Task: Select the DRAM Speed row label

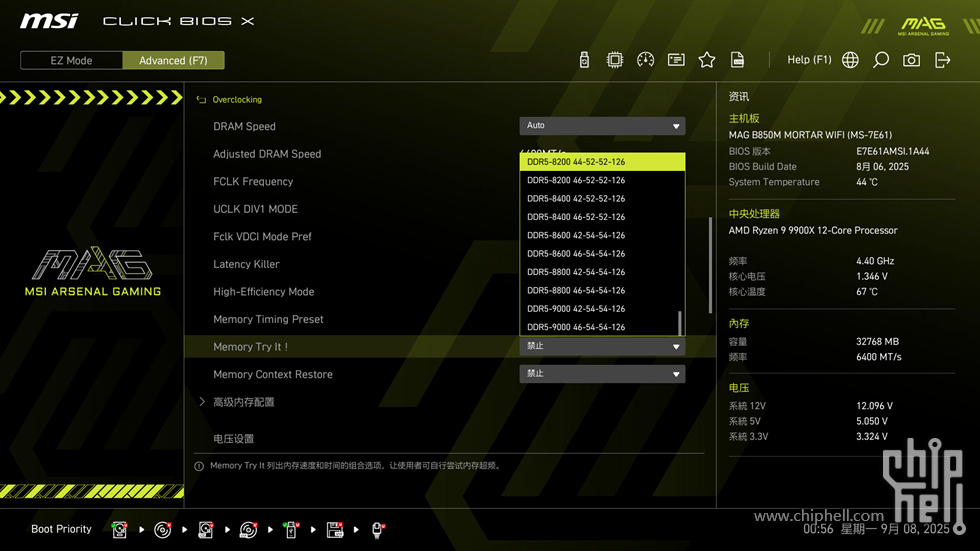Action: pos(244,126)
